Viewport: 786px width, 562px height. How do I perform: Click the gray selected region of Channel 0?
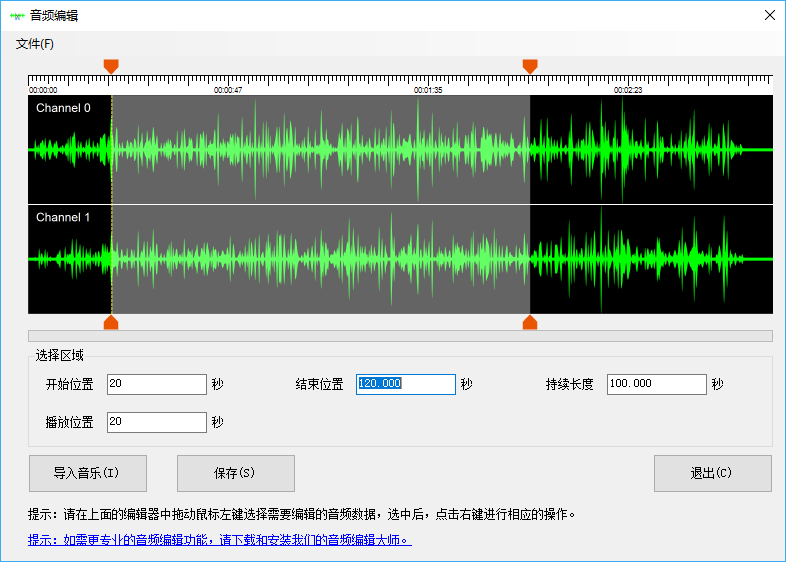click(x=320, y=150)
